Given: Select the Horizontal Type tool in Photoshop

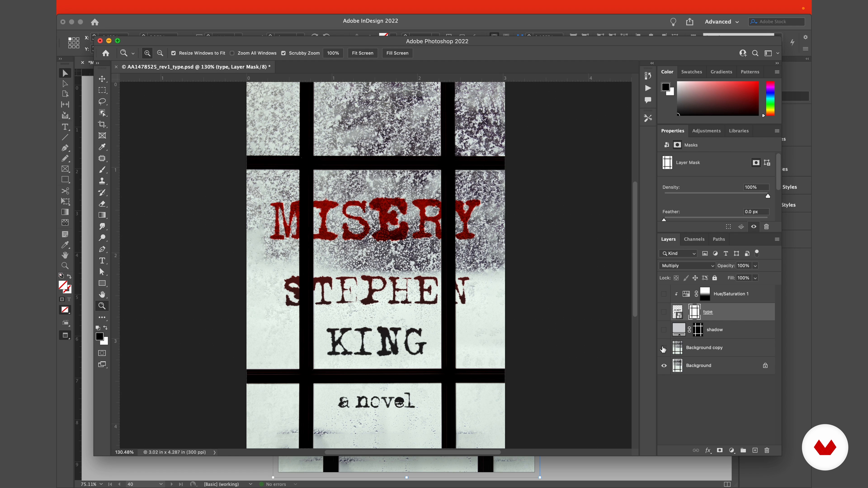Looking at the screenshot, I should [x=102, y=261].
